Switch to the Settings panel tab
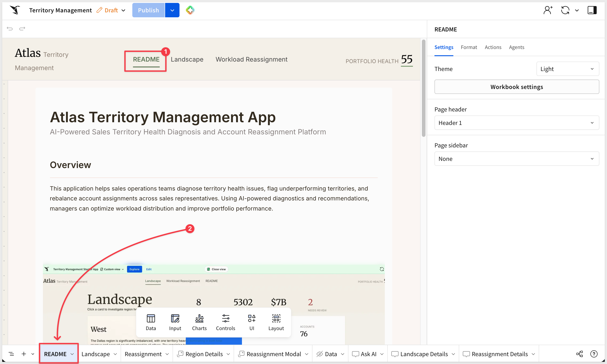The width and height of the screenshot is (607, 364). [x=444, y=47]
